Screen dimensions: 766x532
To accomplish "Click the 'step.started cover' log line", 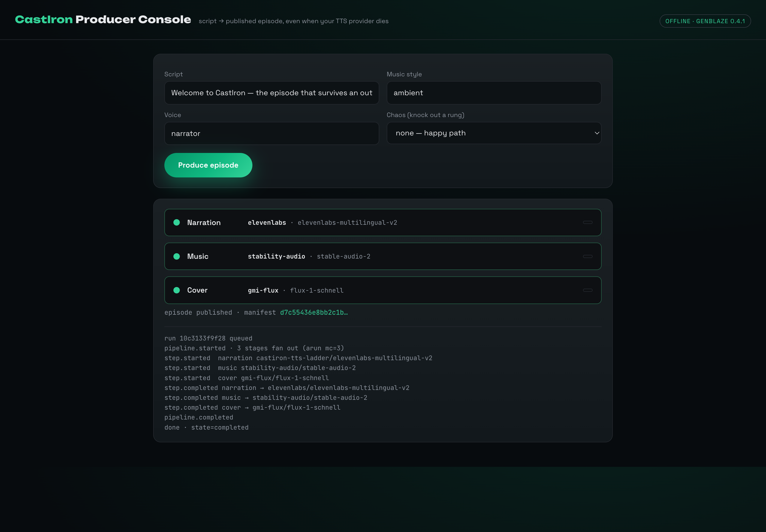I will point(246,378).
